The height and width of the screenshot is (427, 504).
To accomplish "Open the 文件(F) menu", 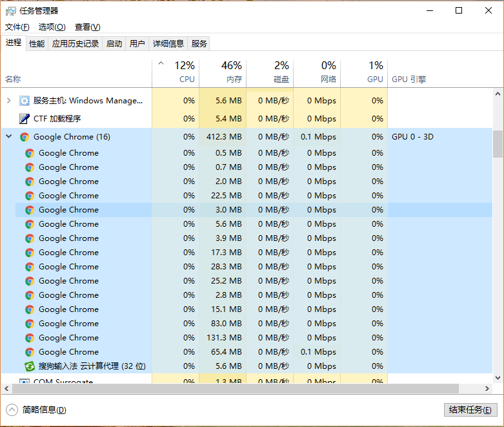I will click(17, 27).
